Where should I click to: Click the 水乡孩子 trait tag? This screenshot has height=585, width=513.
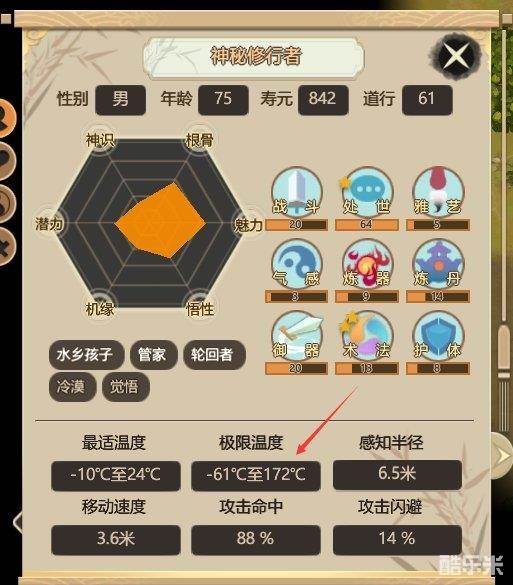point(86,354)
